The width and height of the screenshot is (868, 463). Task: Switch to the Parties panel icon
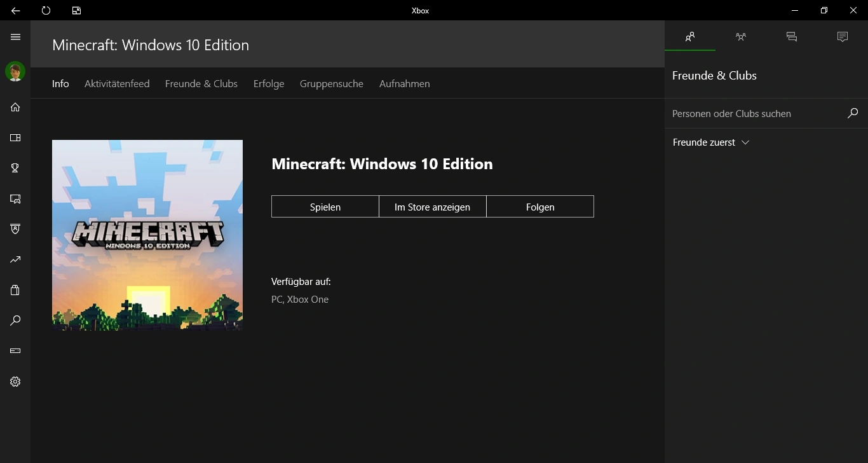(741, 37)
